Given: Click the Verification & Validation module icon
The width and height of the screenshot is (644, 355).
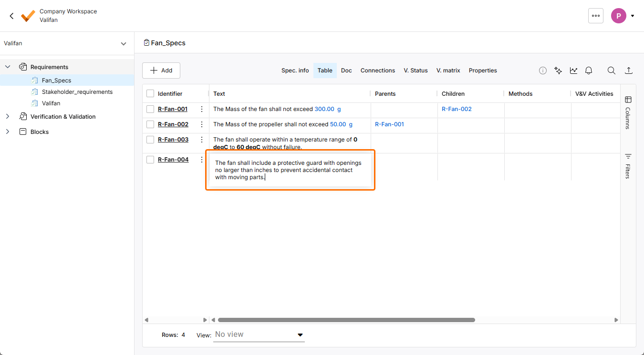Looking at the screenshot, I should tap(22, 117).
